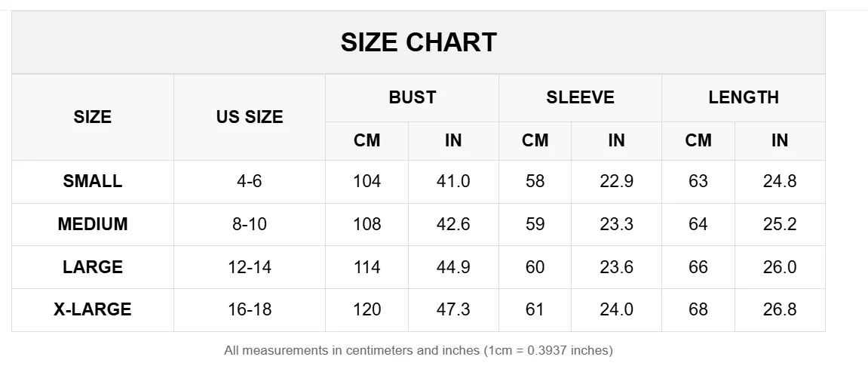Click the 4-6 US size cell

coord(250,181)
